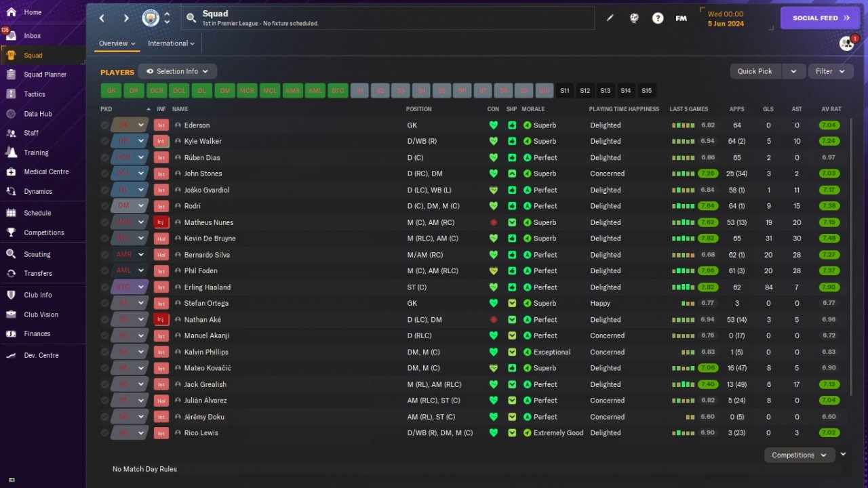Navigate forward with the right arrow
The image size is (868, 488).
coord(126,18)
